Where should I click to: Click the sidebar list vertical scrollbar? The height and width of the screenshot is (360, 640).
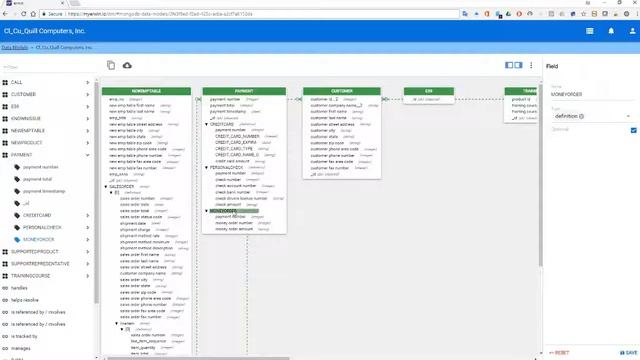click(96, 193)
